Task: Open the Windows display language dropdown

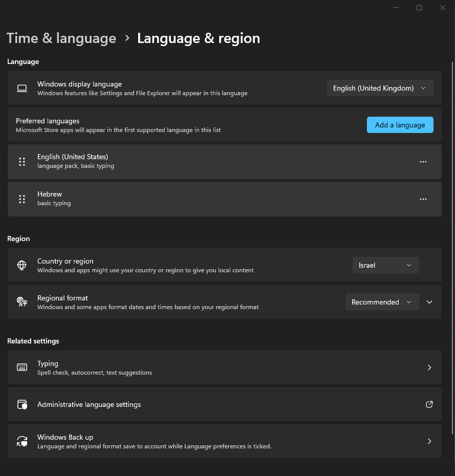Action: coord(380,88)
